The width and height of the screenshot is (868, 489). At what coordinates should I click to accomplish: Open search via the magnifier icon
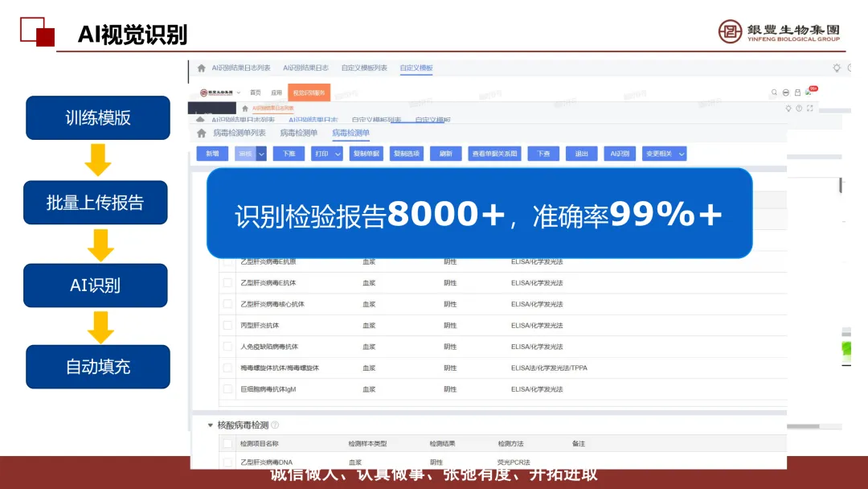[x=774, y=92]
